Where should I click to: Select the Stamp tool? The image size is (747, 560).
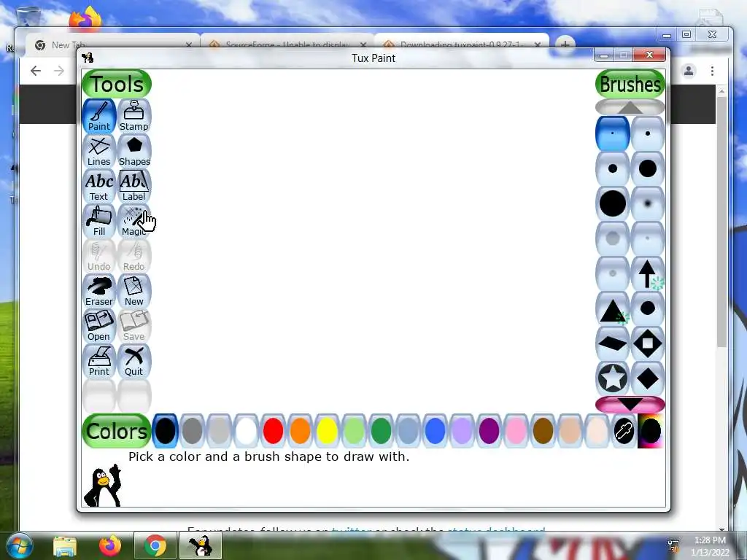click(134, 116)
